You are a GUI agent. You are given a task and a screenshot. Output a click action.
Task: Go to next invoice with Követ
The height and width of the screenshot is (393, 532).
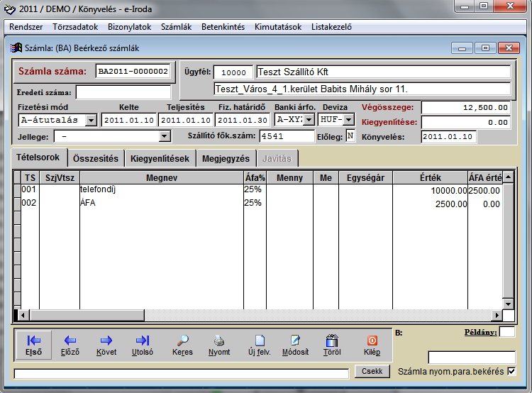point(106,344)
